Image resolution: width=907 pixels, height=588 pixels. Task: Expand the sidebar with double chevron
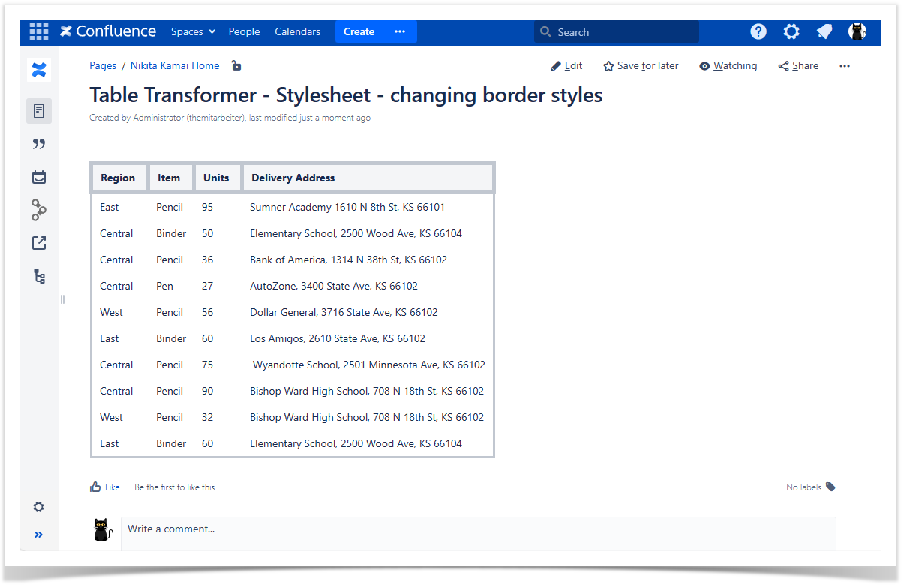(39, 535)
